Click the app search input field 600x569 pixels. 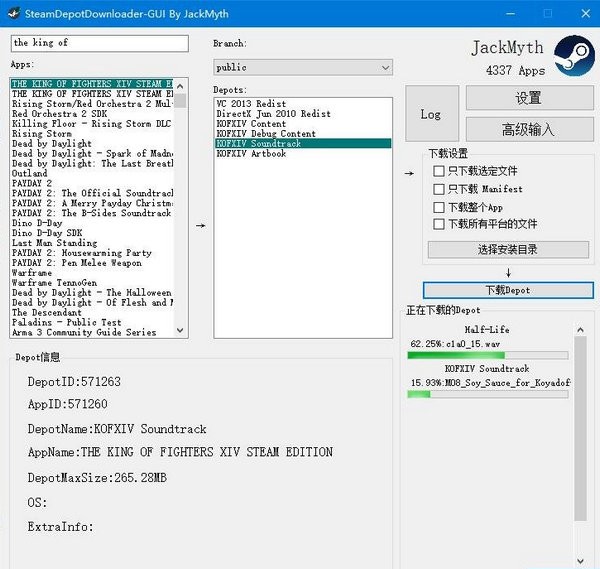point(99,43)
